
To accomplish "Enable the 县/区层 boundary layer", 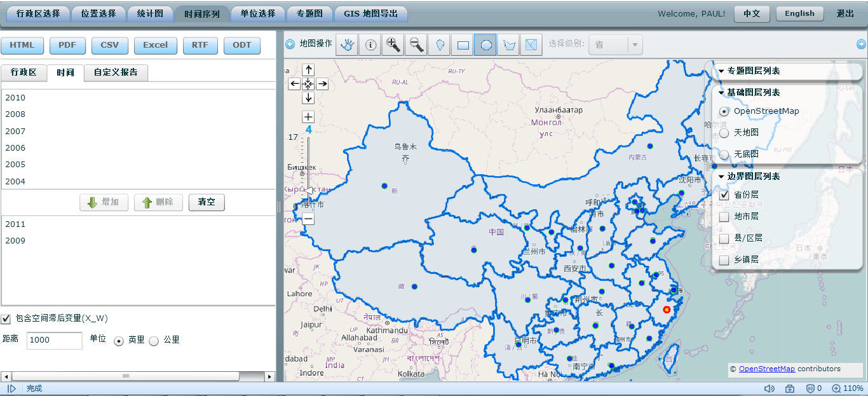I will click(x=724, y=238).
